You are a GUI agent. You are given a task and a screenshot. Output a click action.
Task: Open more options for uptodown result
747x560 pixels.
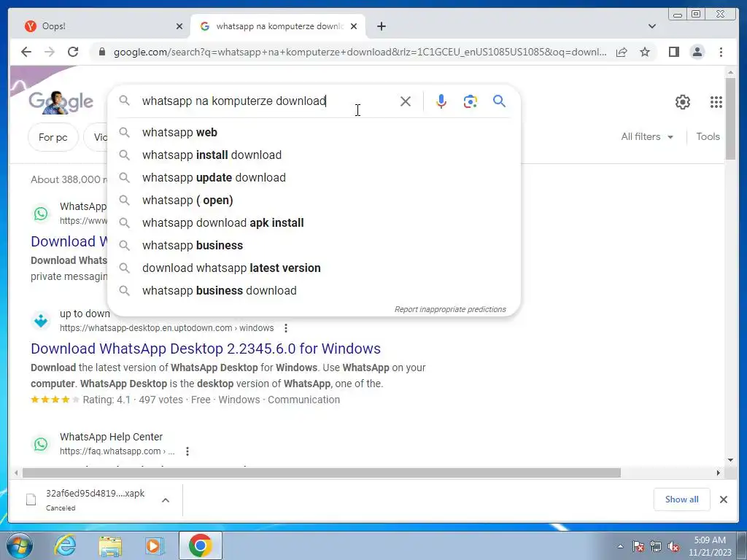pyautogui.click(x=286, y=328)
